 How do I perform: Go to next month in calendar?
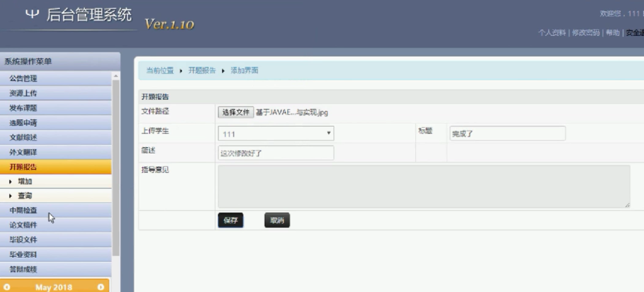coord(100,287)
